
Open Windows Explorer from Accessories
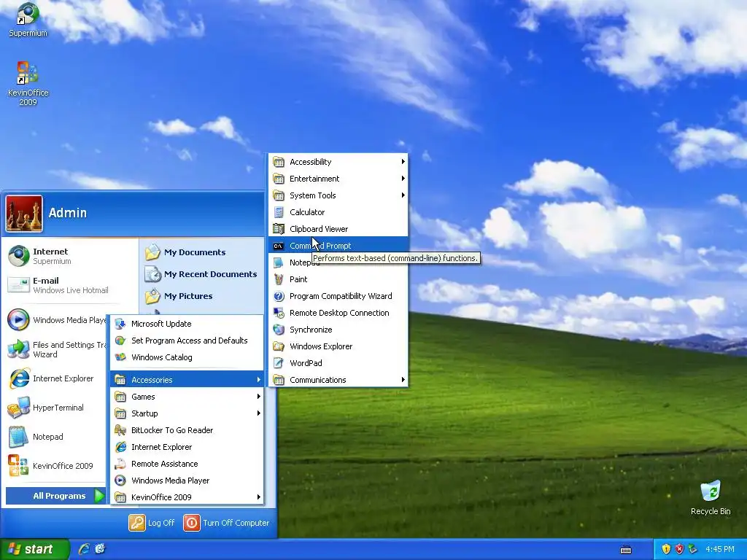[x=338, y=346]
